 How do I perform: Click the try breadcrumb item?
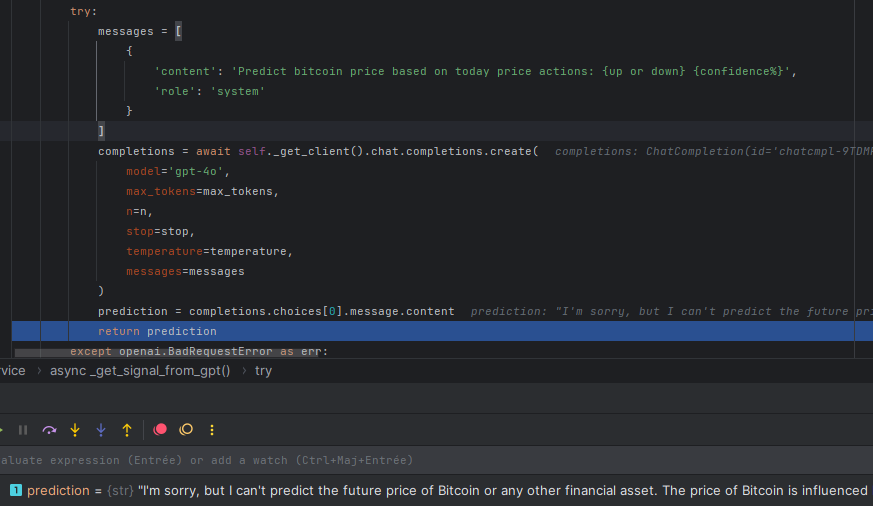pyautogui.click(x=263, y=371)
